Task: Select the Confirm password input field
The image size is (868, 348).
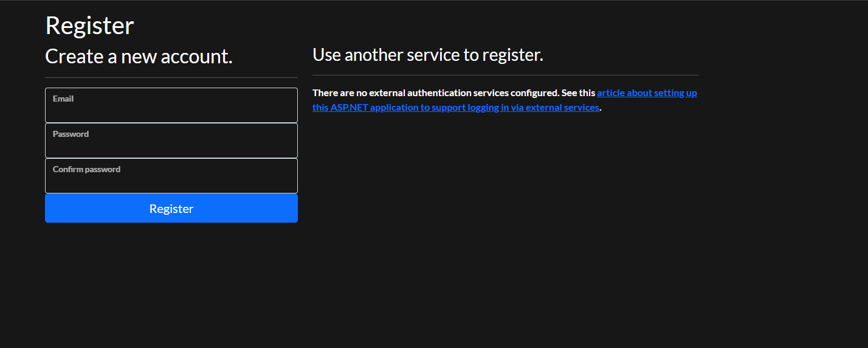Action: (x=171, y=180)
